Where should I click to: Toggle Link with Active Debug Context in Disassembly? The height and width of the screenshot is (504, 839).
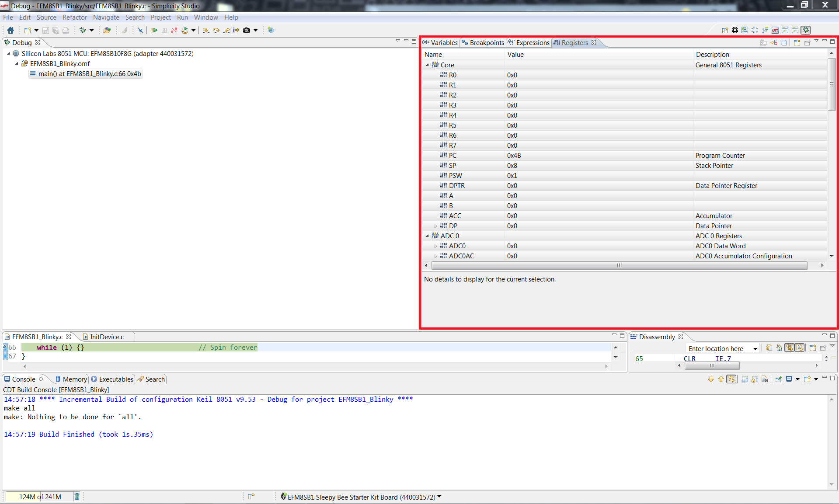tap(789, 348)
